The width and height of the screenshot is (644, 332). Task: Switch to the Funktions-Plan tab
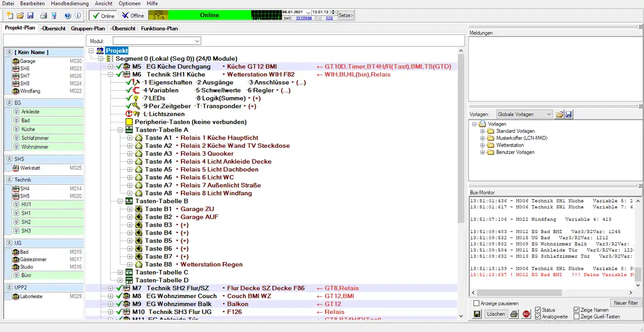pyautogui.click(x=159, y=28)
